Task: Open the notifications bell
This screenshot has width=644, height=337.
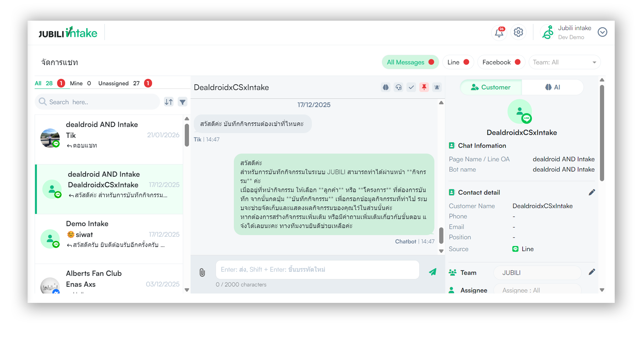Action: click(499, 32)
